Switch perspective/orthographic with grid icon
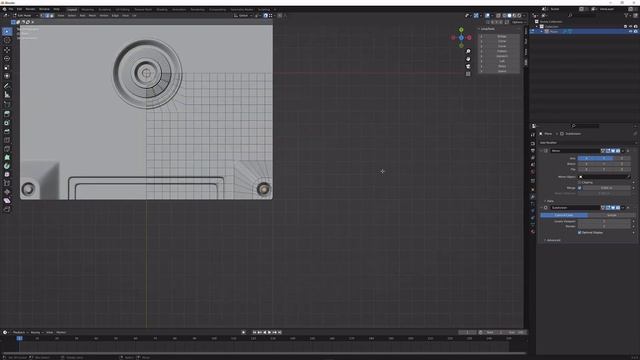 [468, 74]
